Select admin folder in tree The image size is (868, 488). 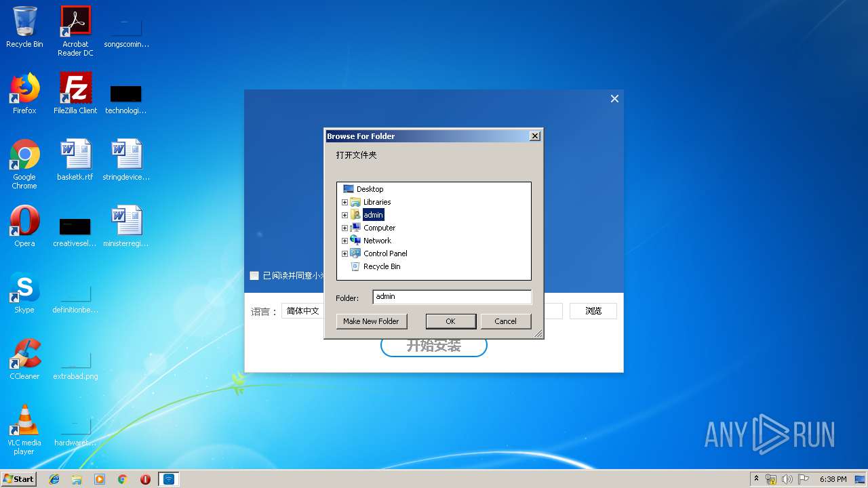pyautogui.click(x=373, y=215)
